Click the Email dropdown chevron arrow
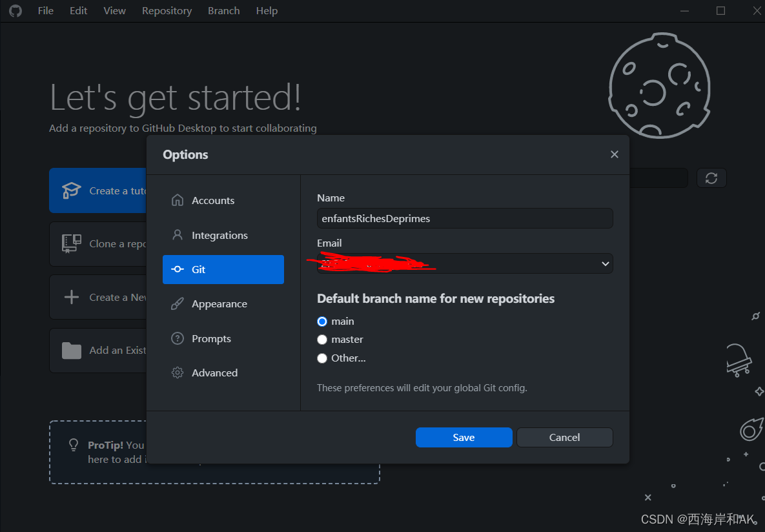 [605, 263]
